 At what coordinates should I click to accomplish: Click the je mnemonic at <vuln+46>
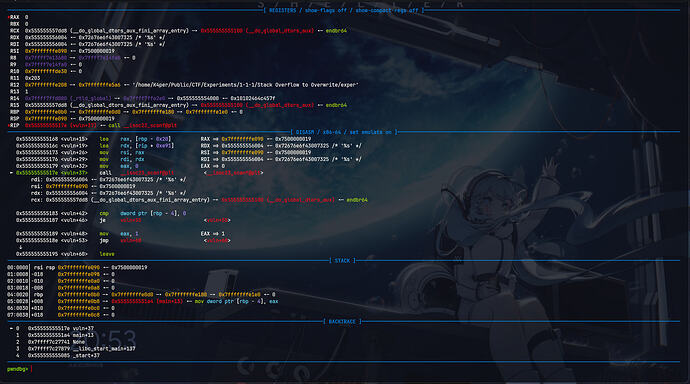point(103,220)
